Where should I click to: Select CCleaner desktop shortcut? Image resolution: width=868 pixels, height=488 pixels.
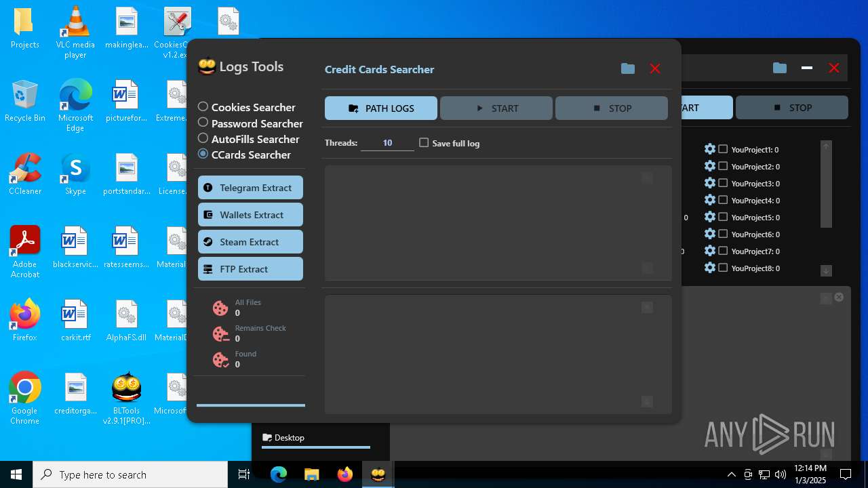pos(25,175)
